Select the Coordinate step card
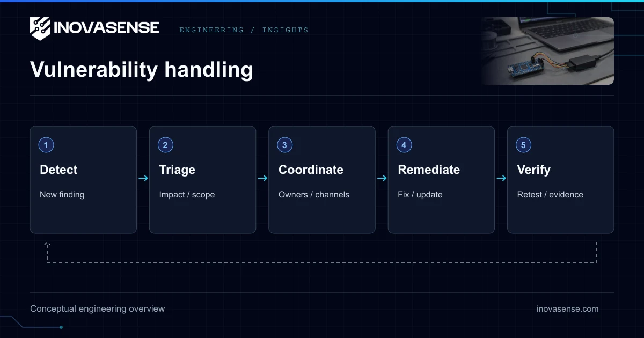644x338 pixels. [x=322, y=180]
